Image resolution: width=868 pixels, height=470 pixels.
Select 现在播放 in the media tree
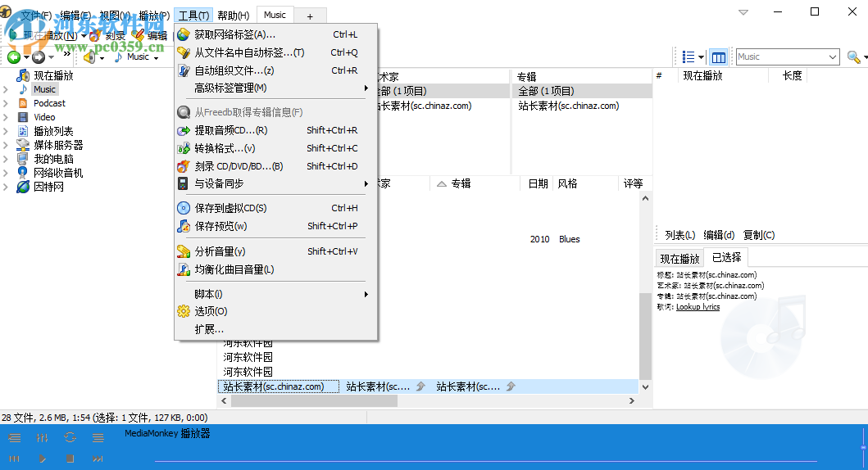coord(53,76)
